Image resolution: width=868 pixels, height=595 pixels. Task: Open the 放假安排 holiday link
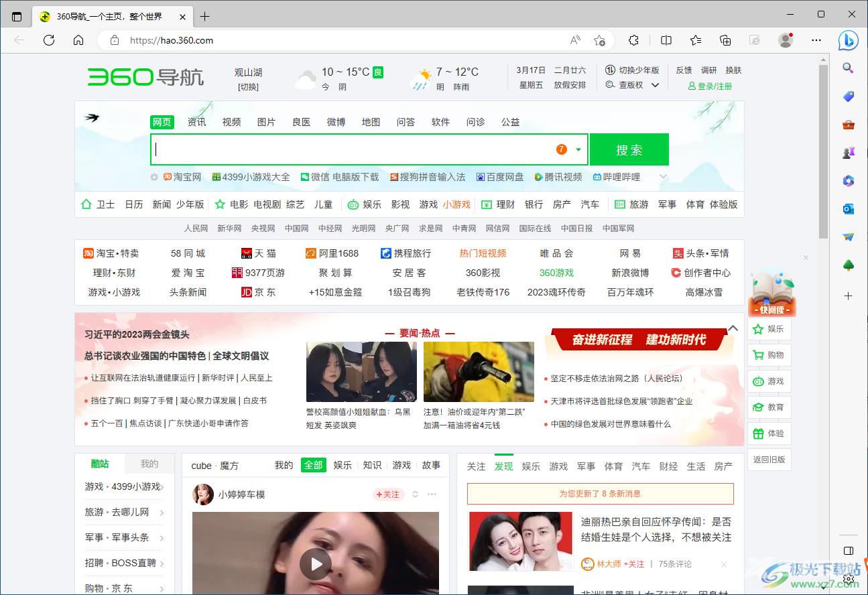pos(570,85)
